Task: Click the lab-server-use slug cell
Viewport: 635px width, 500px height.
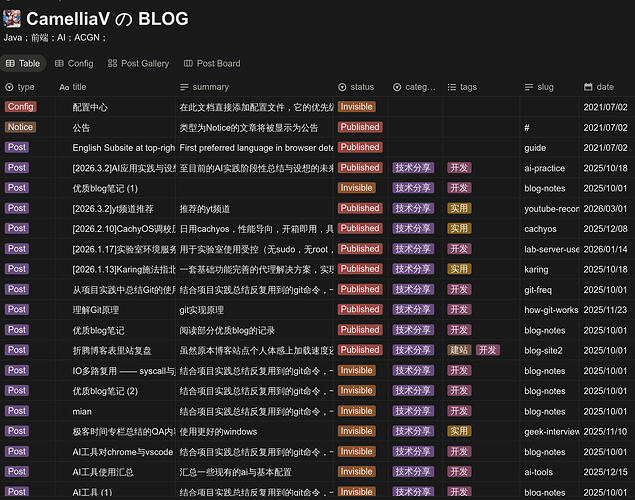Action: 550,249
